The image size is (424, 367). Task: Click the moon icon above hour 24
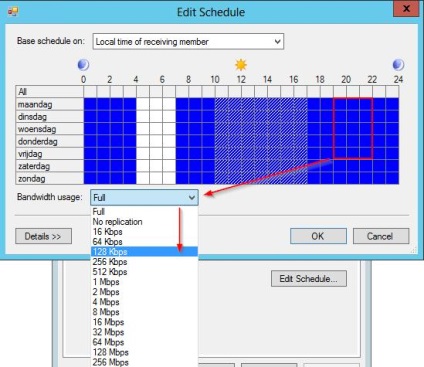coord(398,65)
